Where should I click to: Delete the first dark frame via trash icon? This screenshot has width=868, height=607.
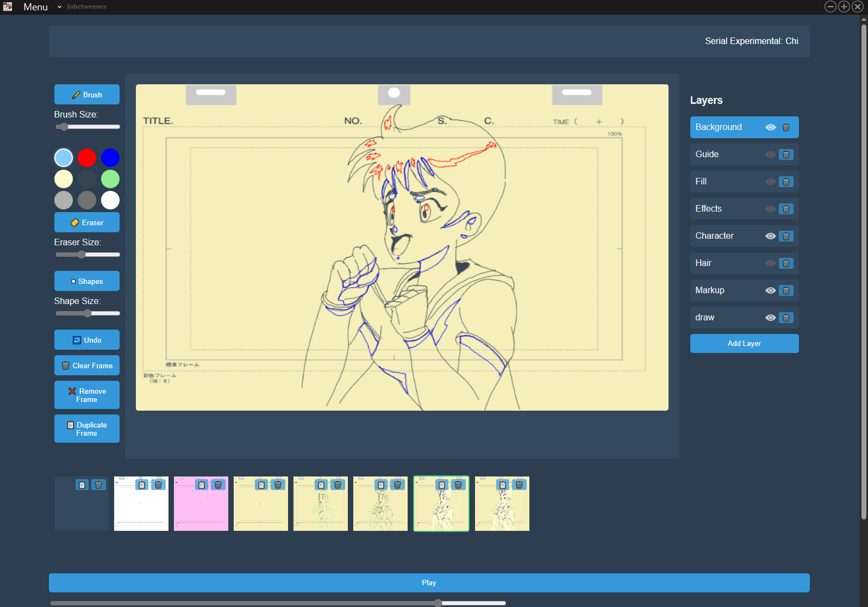tap(98, 485)
